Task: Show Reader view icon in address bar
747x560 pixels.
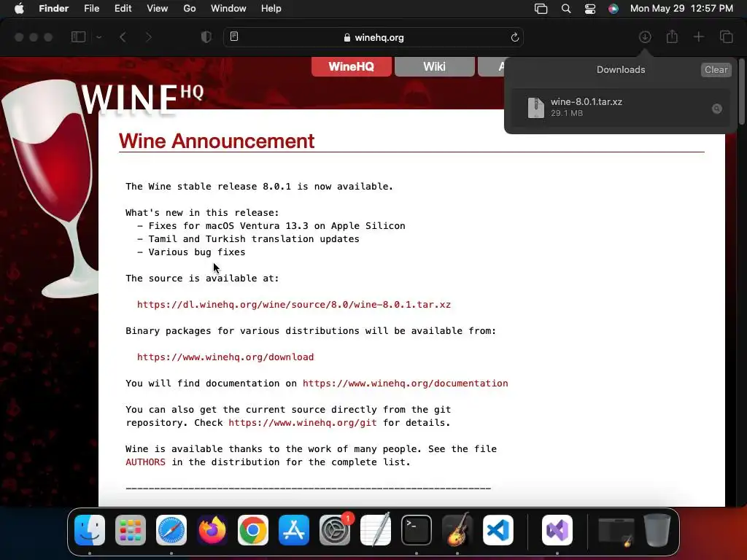Action: tap(234, 36)
